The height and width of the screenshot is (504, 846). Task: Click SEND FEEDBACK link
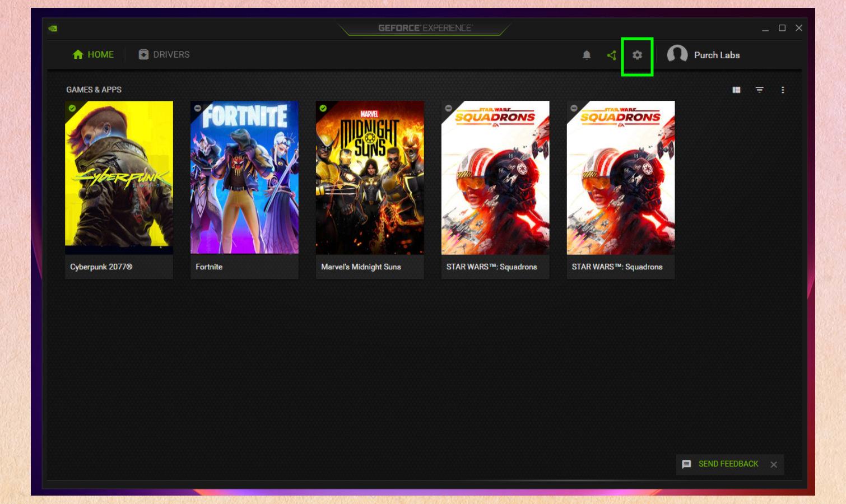728,464
